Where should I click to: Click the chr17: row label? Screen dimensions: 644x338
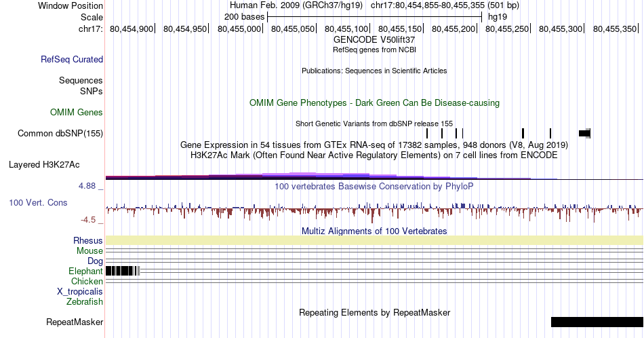point(91,29)
